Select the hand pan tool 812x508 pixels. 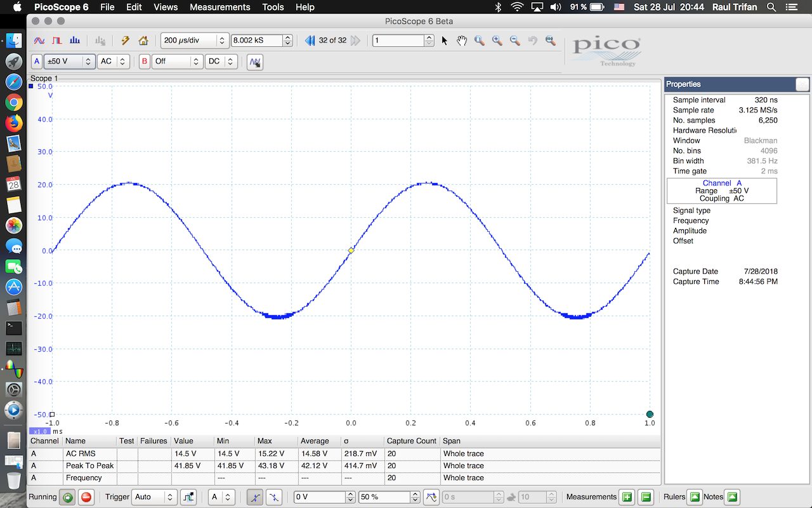(462, 41)
